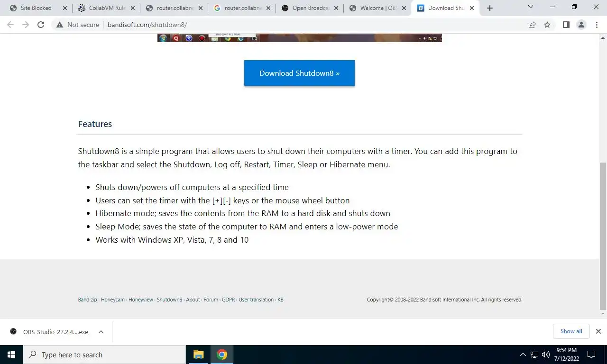Screen dimensions: 607x364
Task: Click the 'Works with Windows XP' bullet
Action: point(172,240)
